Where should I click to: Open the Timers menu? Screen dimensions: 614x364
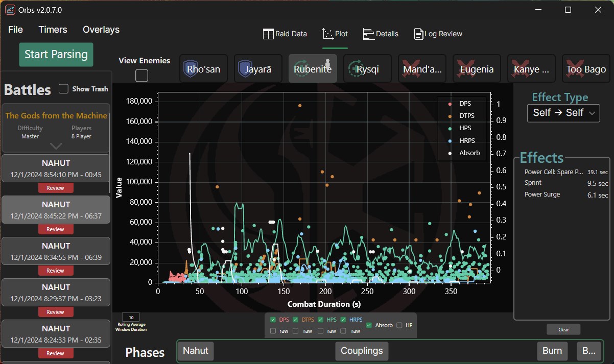click(x=53, y=30)
